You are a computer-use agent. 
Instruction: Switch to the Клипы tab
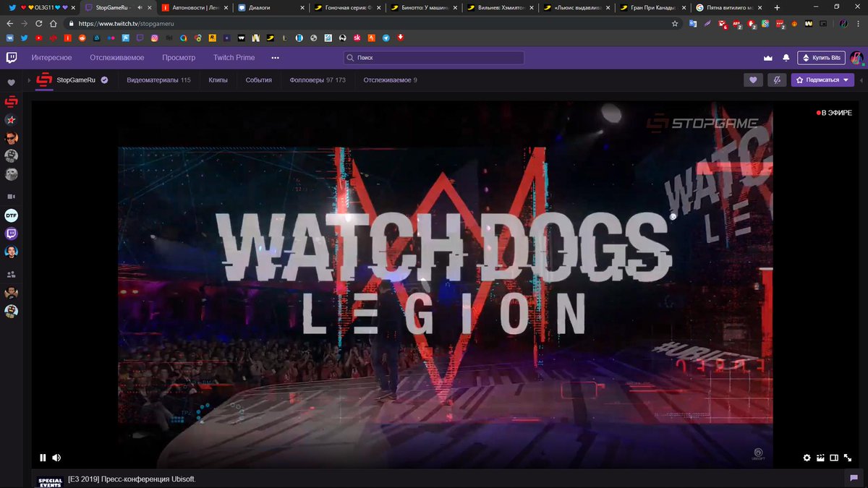coord(218,80)
